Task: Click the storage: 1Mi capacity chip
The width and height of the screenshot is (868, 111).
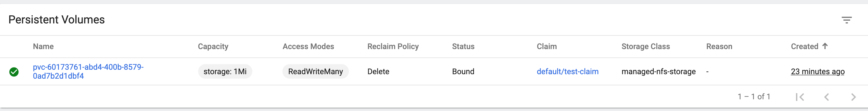Action: [x=225, y=71]
